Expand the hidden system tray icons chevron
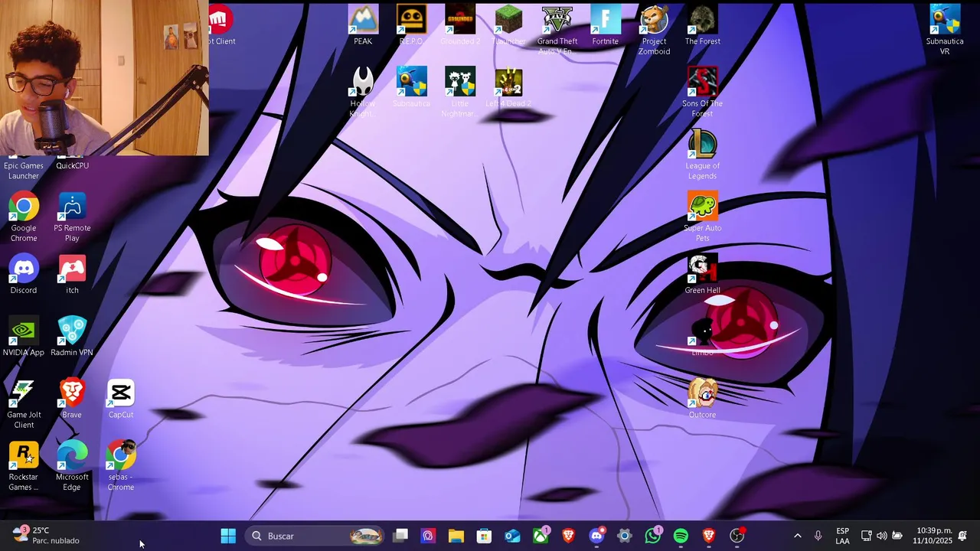The image size is (980, 551). 797,536
